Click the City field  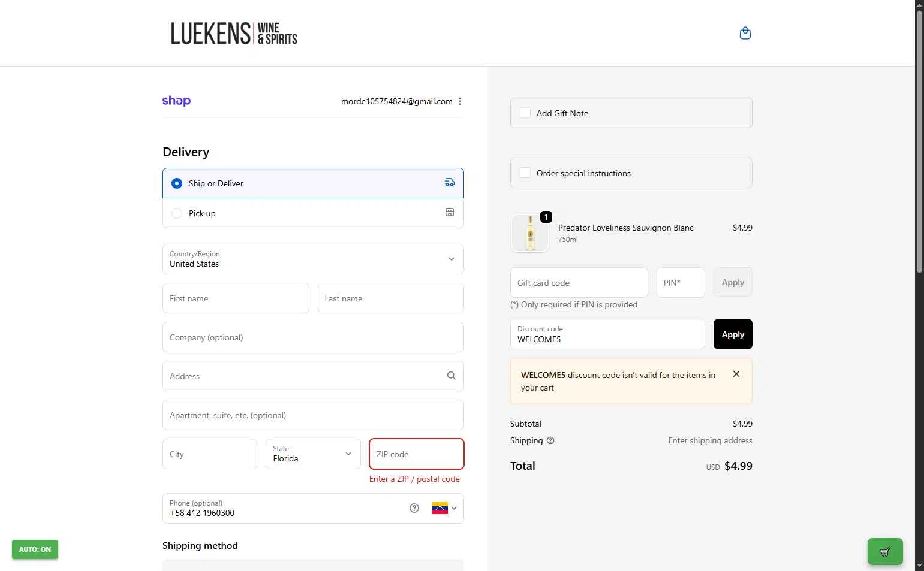click(210, 454)
